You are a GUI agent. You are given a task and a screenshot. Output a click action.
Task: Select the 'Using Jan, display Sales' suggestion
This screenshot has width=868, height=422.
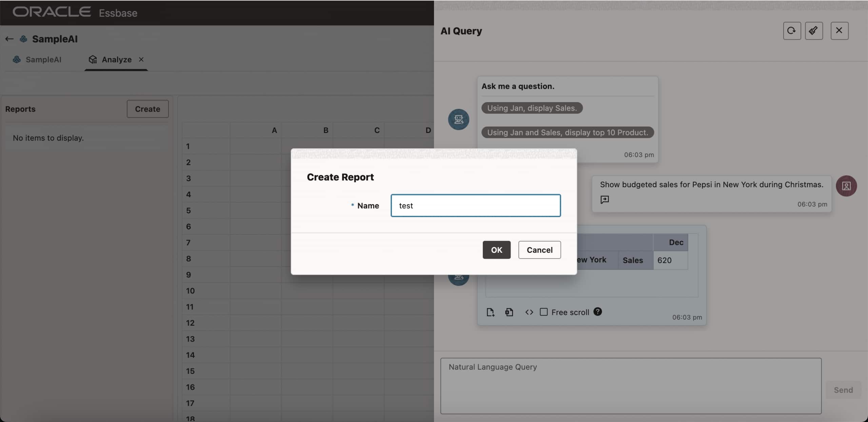[532, 108]
